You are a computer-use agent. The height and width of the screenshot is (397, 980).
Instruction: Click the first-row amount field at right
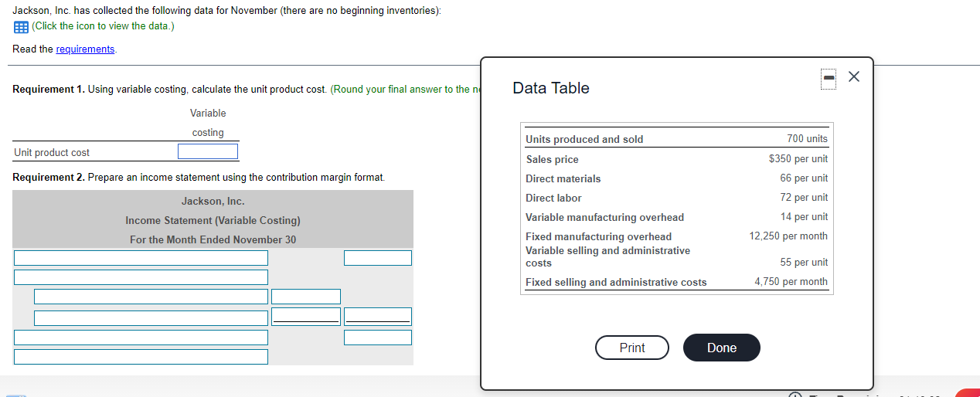tap(378, 258)
